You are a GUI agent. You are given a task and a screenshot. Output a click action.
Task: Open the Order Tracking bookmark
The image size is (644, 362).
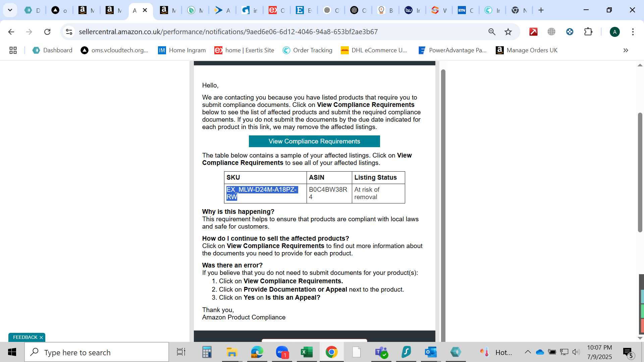coord(307,50)
